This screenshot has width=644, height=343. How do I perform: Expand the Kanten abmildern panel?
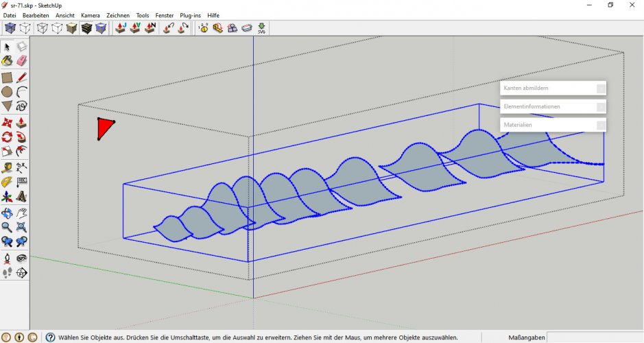553,88
